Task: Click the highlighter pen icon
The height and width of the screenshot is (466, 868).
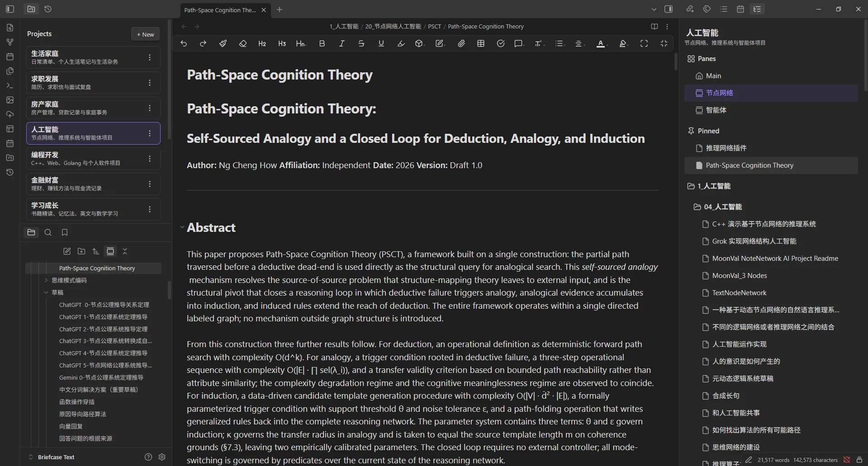Action: tap(401, 43)
